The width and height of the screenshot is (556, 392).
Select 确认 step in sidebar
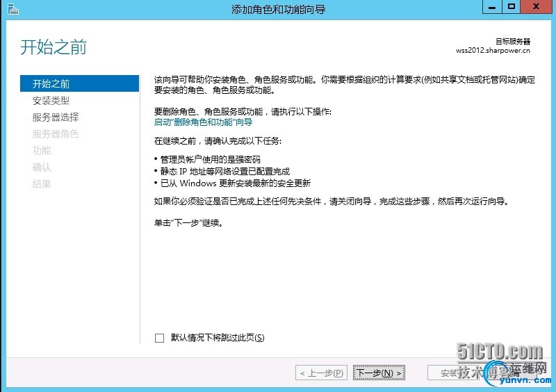(x=42, y=167)
